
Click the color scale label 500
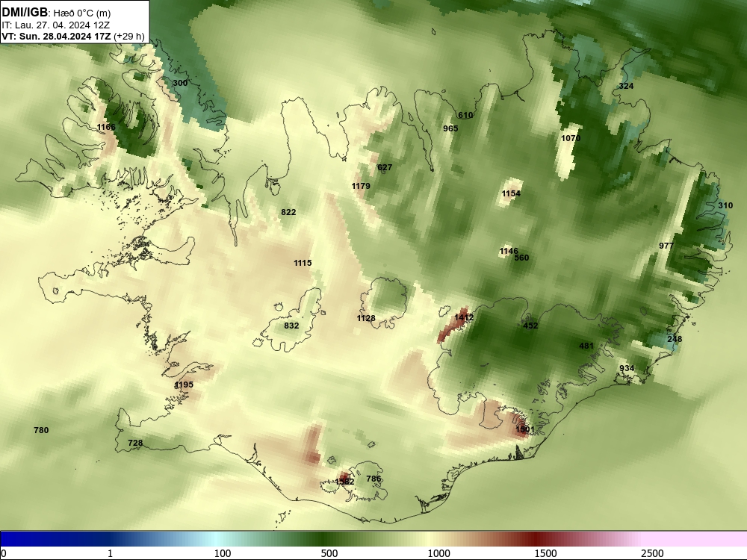(x=329, y=553)
